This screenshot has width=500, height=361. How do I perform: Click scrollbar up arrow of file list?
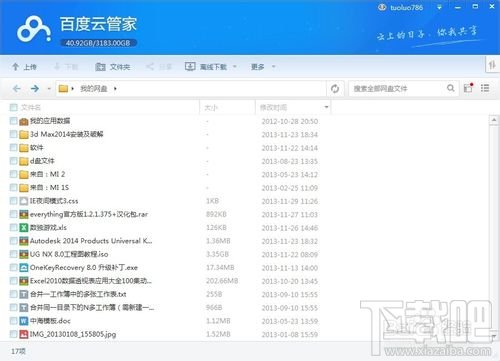click(x=494, y=120)
